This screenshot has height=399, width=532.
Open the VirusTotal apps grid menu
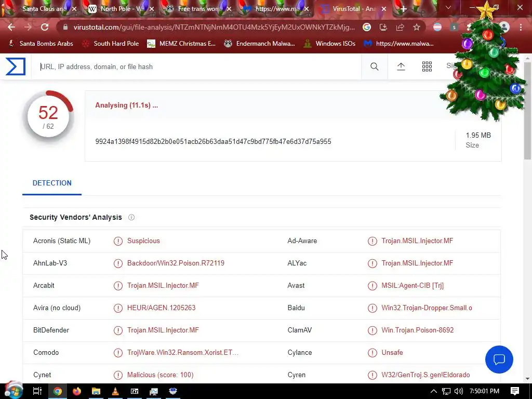tap(427, 66)
